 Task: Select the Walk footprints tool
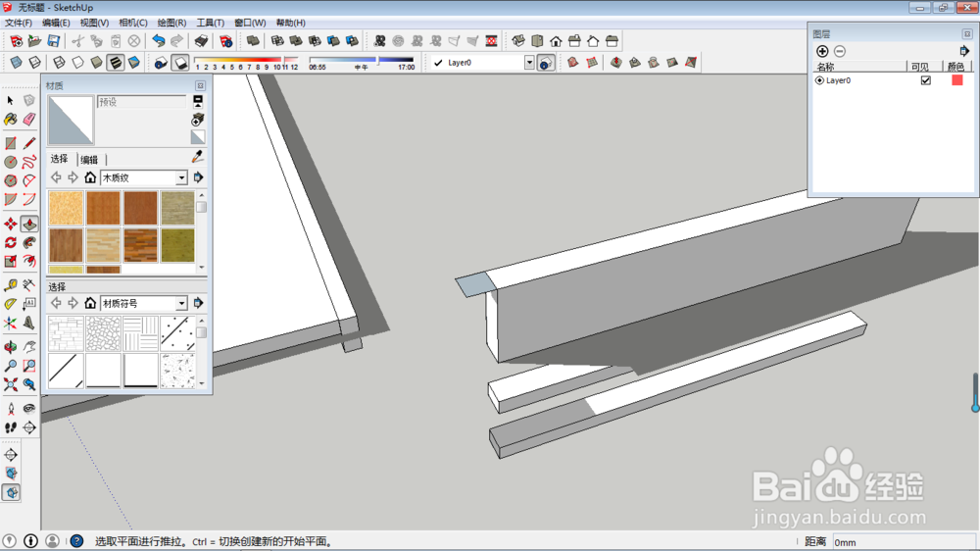[x=10, y=427]
